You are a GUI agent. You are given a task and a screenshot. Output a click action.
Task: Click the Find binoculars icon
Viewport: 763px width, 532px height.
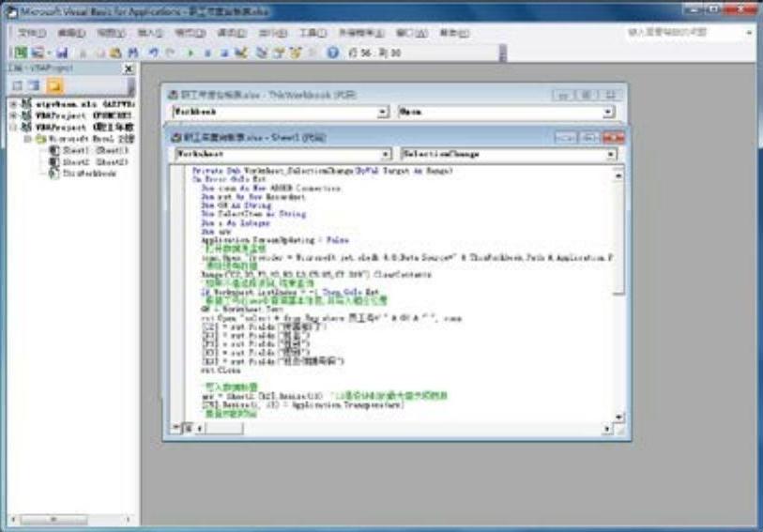pos(133,53)
